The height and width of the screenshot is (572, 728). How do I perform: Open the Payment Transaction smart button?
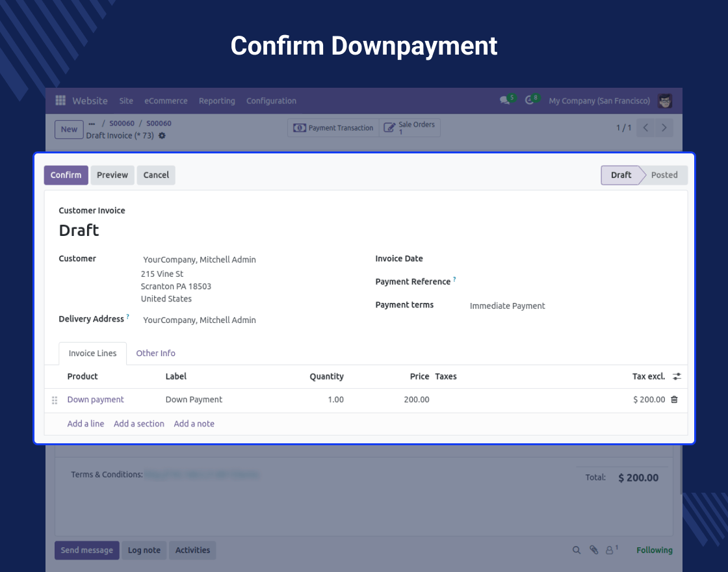[333, 127]
